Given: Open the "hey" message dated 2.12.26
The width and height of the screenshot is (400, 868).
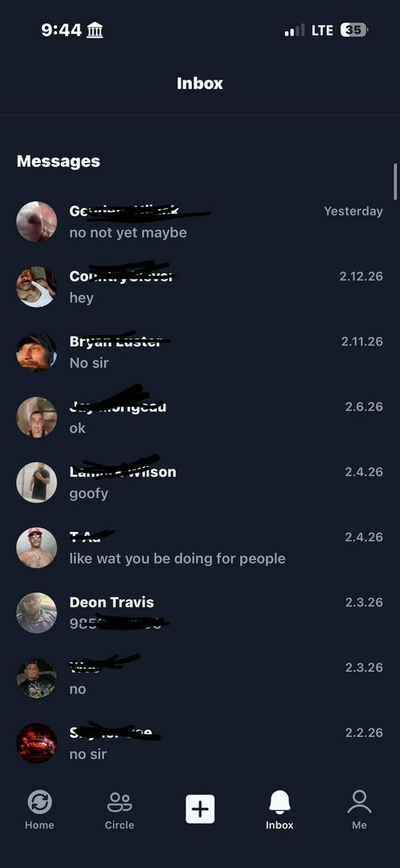Looking at the screenshot, I should [x=200, y=287].
